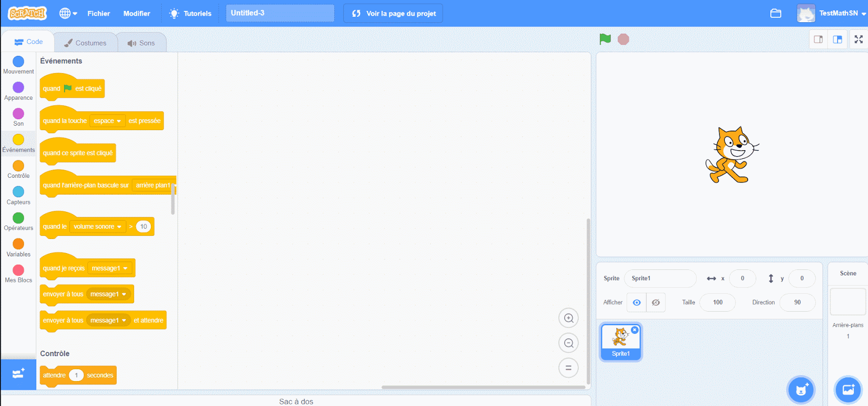Open message1 dropdown in quand je reçois

click(x=110, y=268)
